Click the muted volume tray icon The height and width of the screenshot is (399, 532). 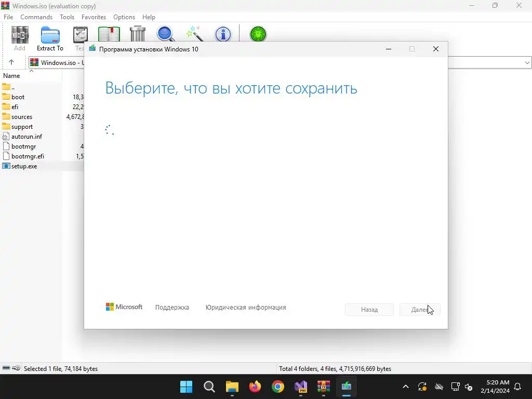[469, 387]
